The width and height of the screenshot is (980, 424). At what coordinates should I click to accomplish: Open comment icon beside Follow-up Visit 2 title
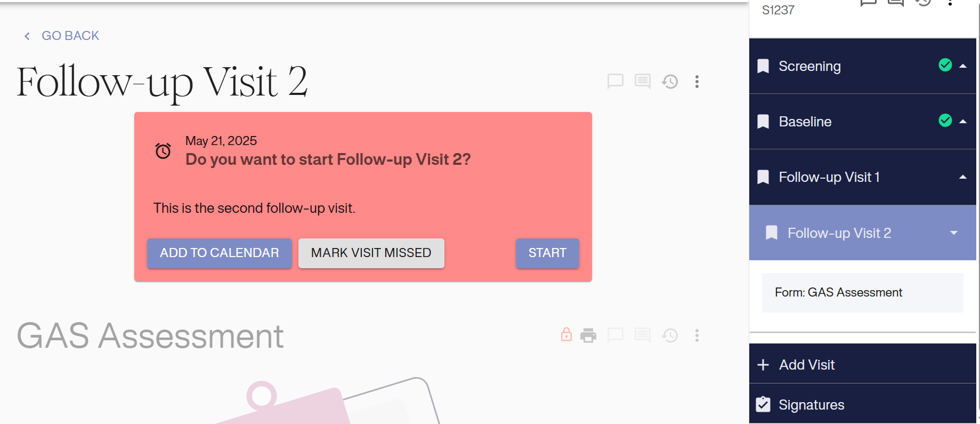615,81
